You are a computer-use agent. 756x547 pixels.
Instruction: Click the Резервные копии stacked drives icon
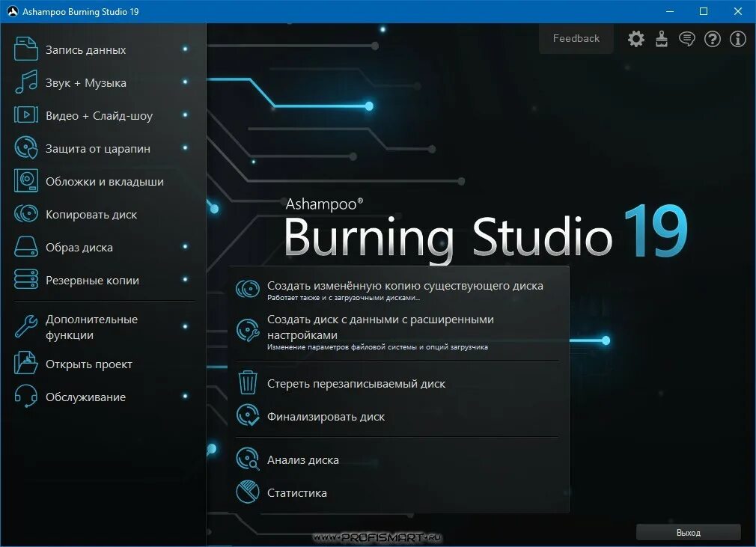click(x=26, y=279)
